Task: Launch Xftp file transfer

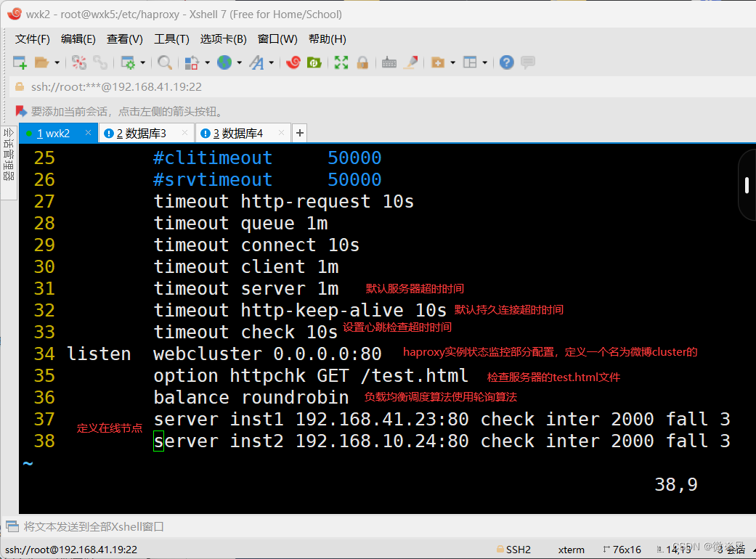Action: point(314,62)
